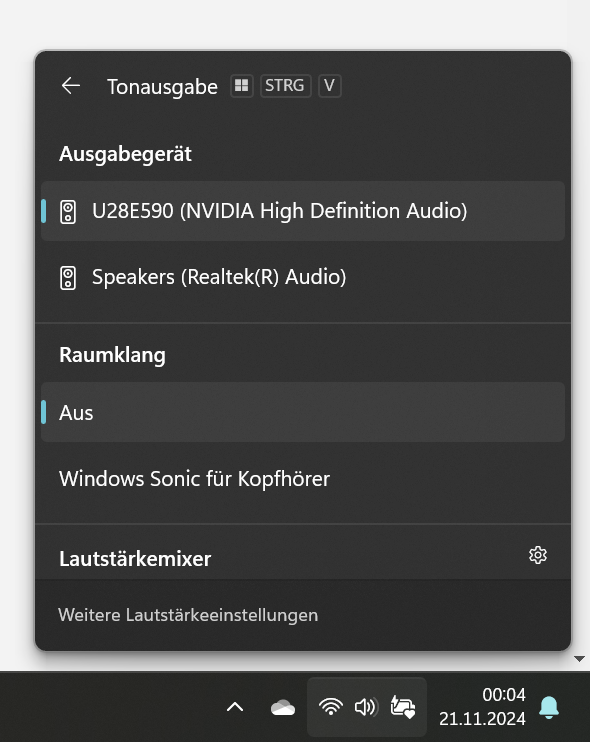Image resolution: width=590 pixels, height=742 pixels.
Task: Click the small down arrow below the panel
Action: pos(580,659)
